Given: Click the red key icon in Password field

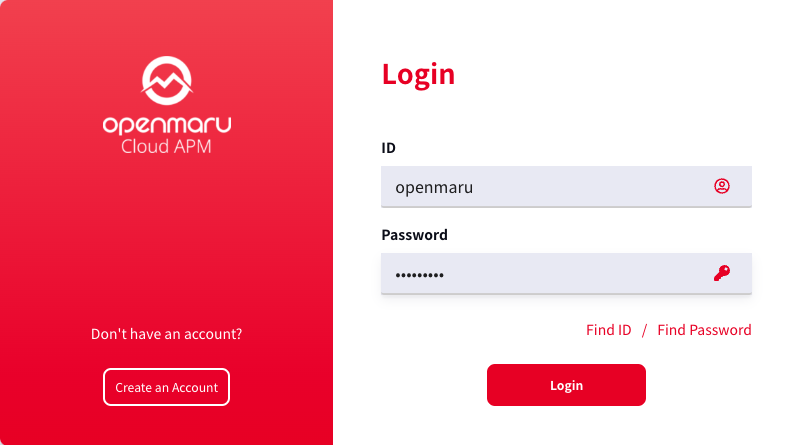Looking at the screenshot, I should (x=722, y=273).
